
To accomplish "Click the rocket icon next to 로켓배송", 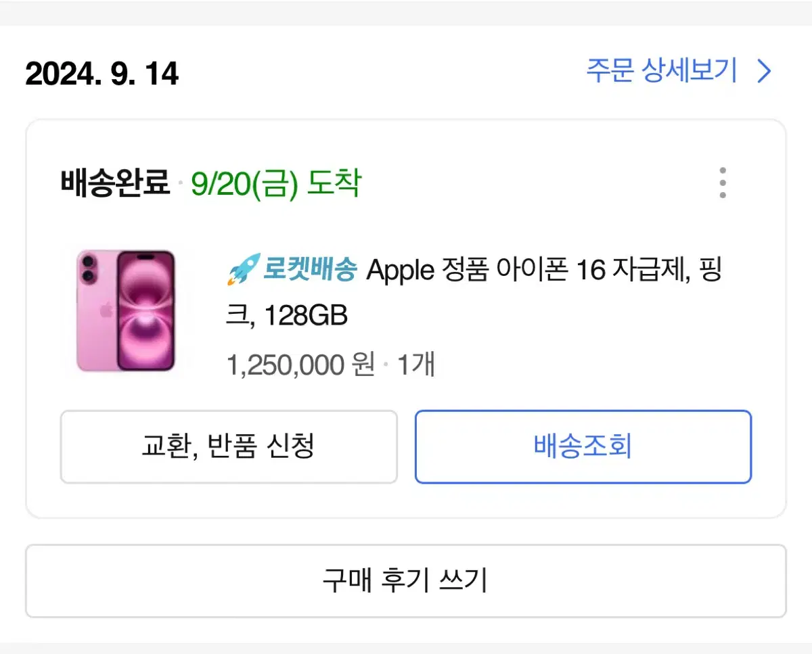I will coord(243,270).
